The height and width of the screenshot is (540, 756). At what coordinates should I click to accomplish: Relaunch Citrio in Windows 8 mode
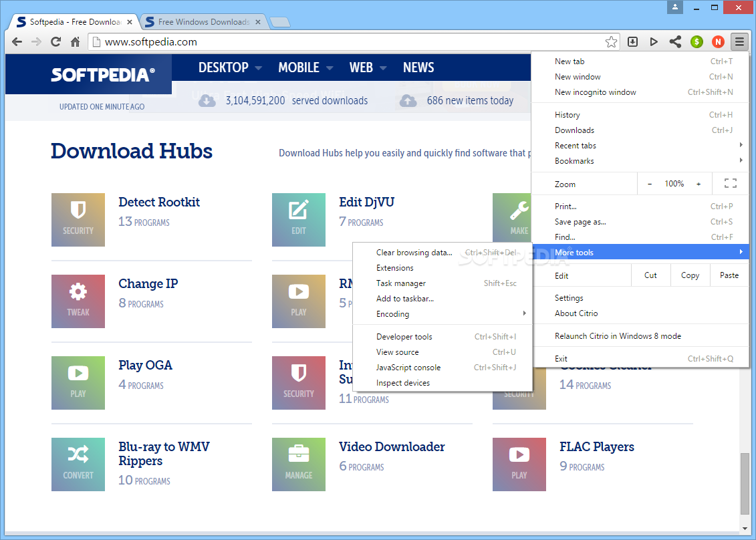pos(640,336)
